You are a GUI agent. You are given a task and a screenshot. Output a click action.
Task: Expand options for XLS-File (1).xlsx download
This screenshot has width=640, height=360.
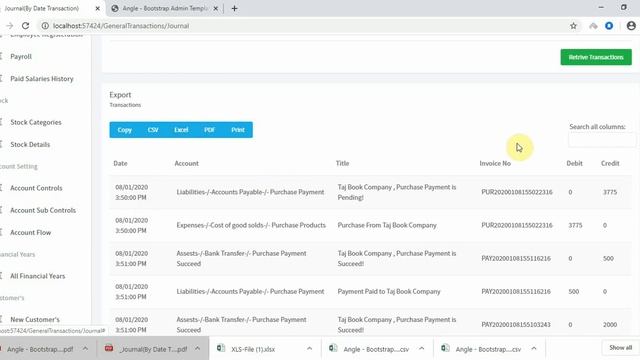click(x=309, y=349)
